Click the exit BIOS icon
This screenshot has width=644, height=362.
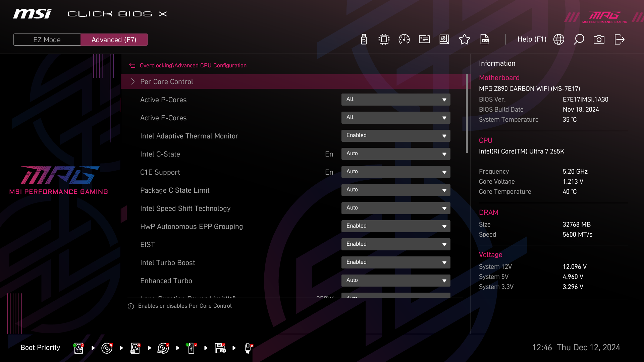(620, 40)
